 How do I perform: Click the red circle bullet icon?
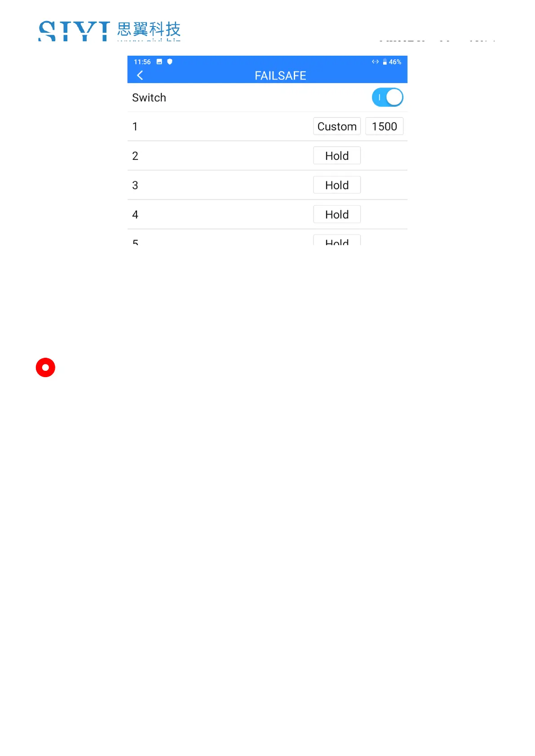[45, 368]
